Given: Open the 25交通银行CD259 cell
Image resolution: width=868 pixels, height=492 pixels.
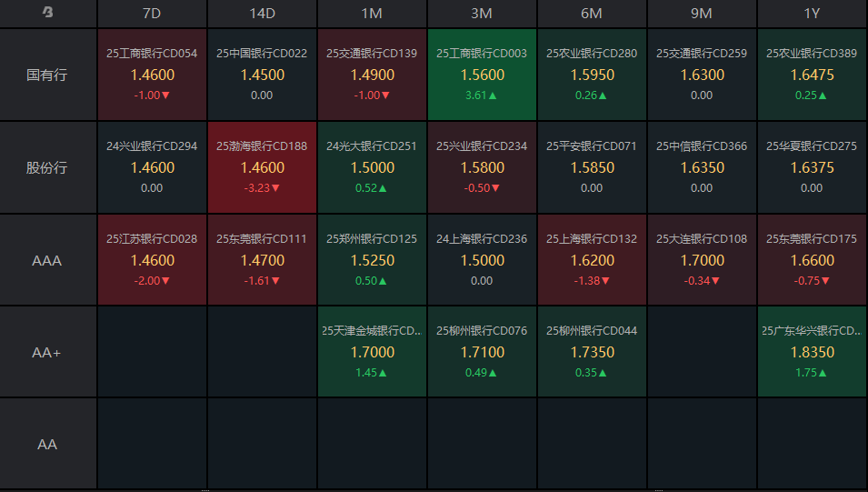Looking at the screenshot, I should point(702,75).
